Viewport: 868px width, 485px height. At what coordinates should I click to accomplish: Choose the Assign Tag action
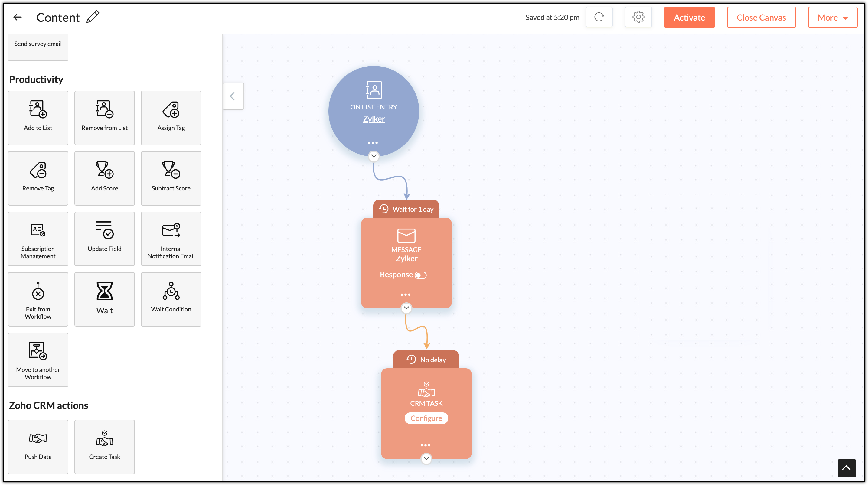tap(171, 118)
